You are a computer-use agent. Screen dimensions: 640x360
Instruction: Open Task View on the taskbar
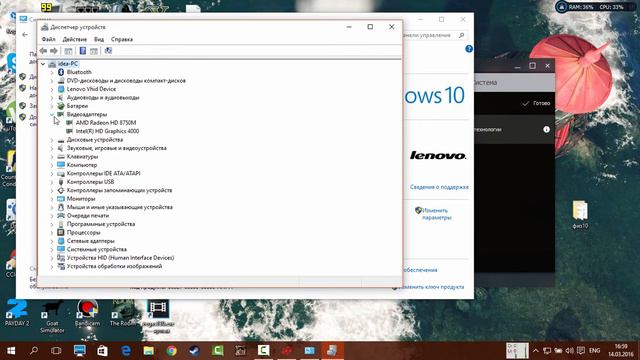tap(56, 351)
